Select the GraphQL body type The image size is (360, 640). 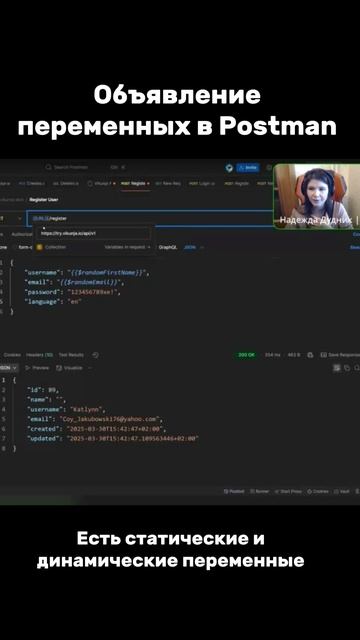pyautogui.click(x=168, y=247)
